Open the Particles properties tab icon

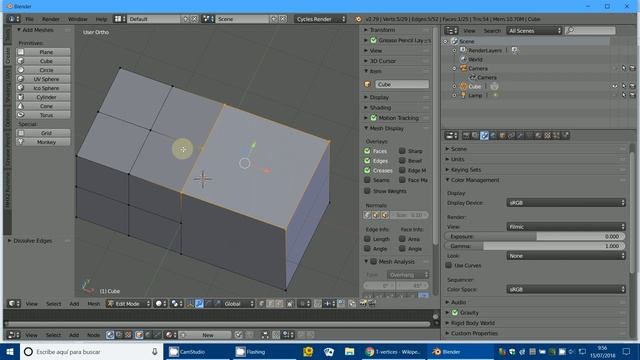coord(556,136)
